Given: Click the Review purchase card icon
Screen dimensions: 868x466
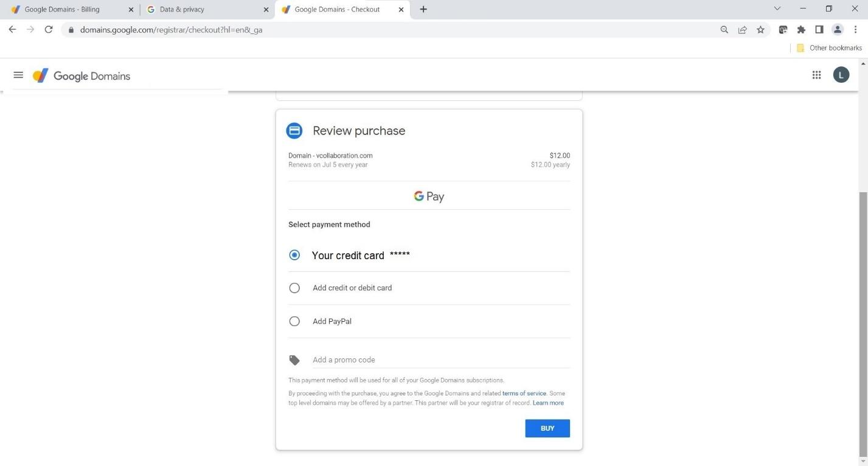Looking at the screenshot, I should [x=294, y=130].
